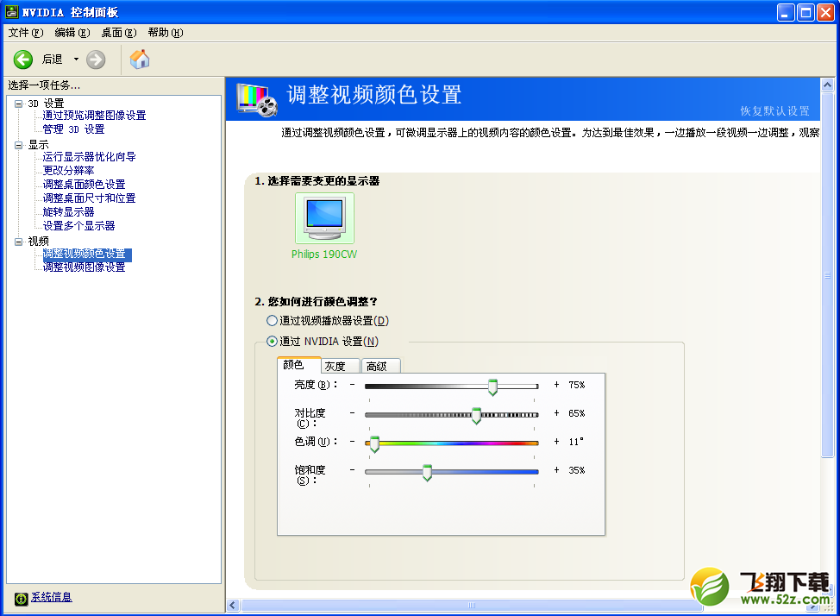This screenshot has width=840, height=616.
Task: Click the saturation plus sign
Action: [556, 469]
